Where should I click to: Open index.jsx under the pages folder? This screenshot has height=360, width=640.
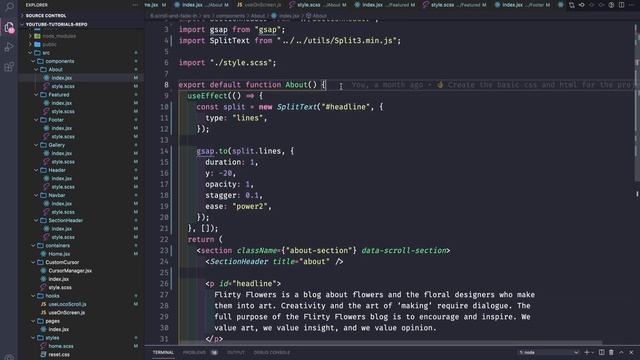pos(58,329)
